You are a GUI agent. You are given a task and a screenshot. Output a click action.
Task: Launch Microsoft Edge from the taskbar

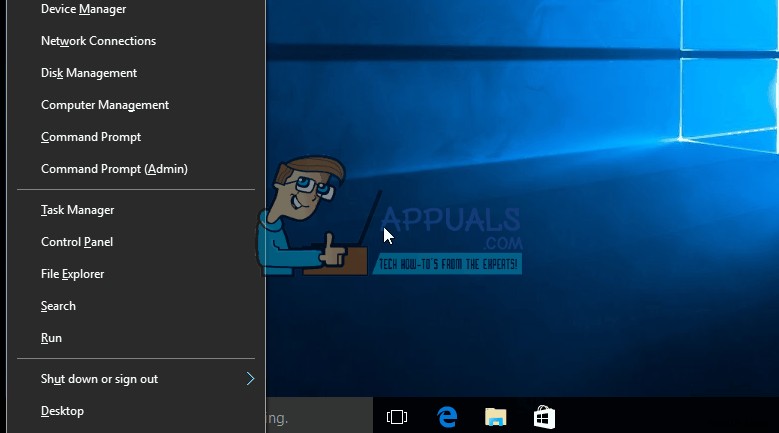point(447,417)
